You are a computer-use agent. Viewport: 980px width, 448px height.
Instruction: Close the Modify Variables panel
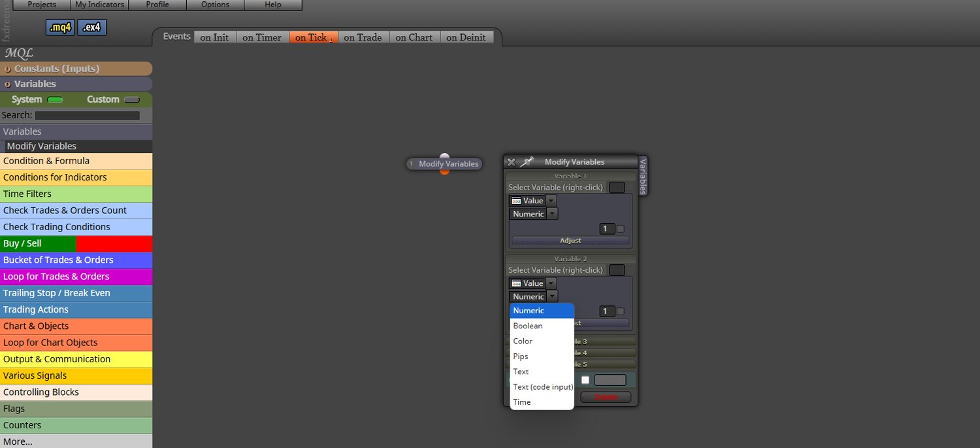(x=512, y=162)
